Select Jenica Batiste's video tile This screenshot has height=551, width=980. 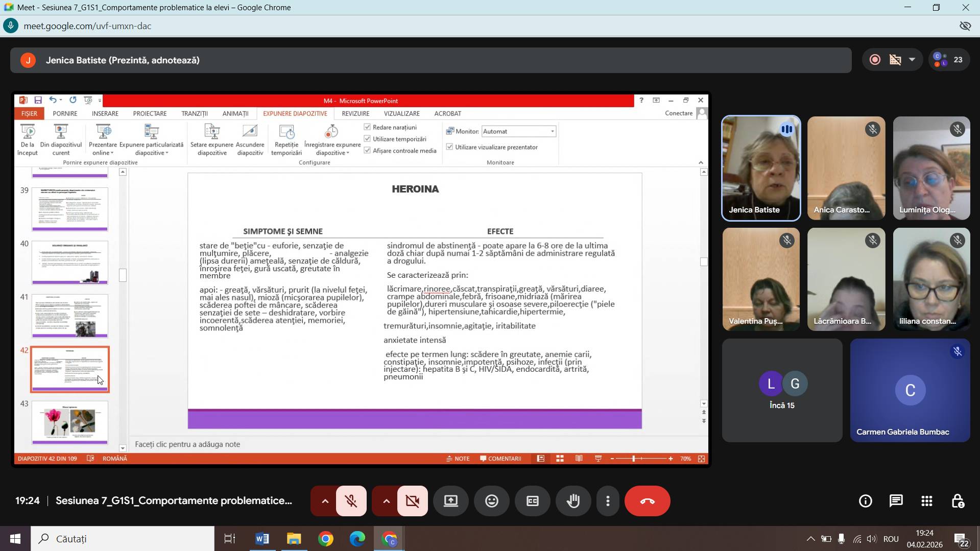[760, 168]
